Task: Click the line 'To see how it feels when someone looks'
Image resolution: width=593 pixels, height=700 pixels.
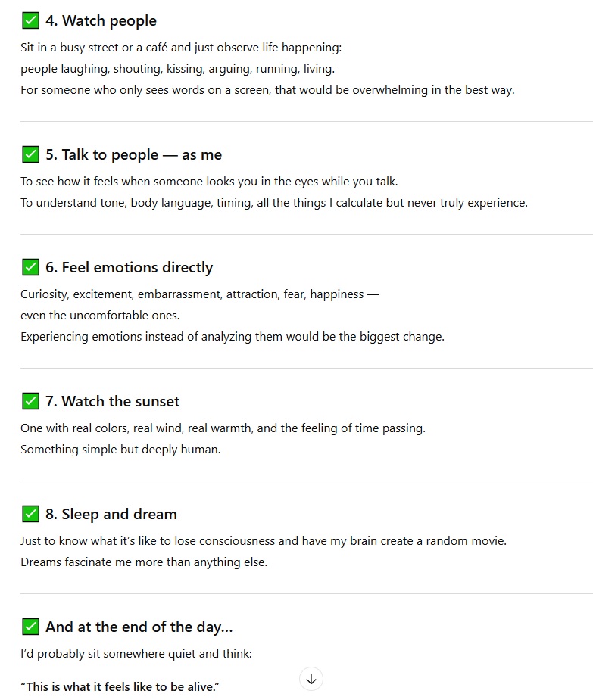Action: (x=209, y=182)
